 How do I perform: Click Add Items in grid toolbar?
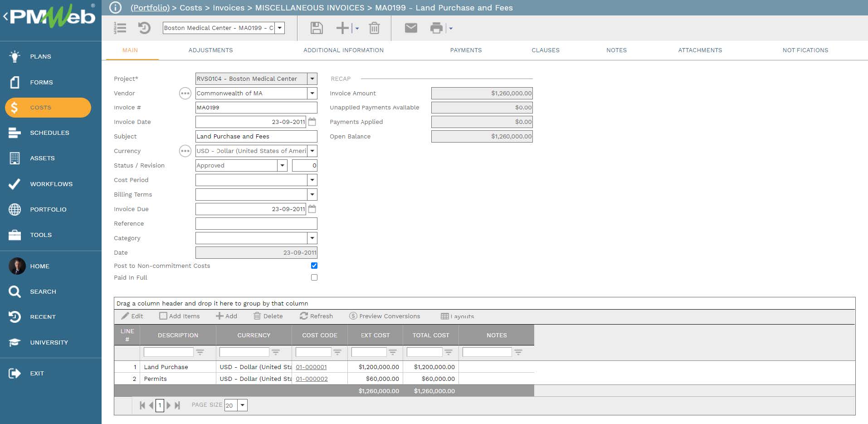(x=180, y=316)
